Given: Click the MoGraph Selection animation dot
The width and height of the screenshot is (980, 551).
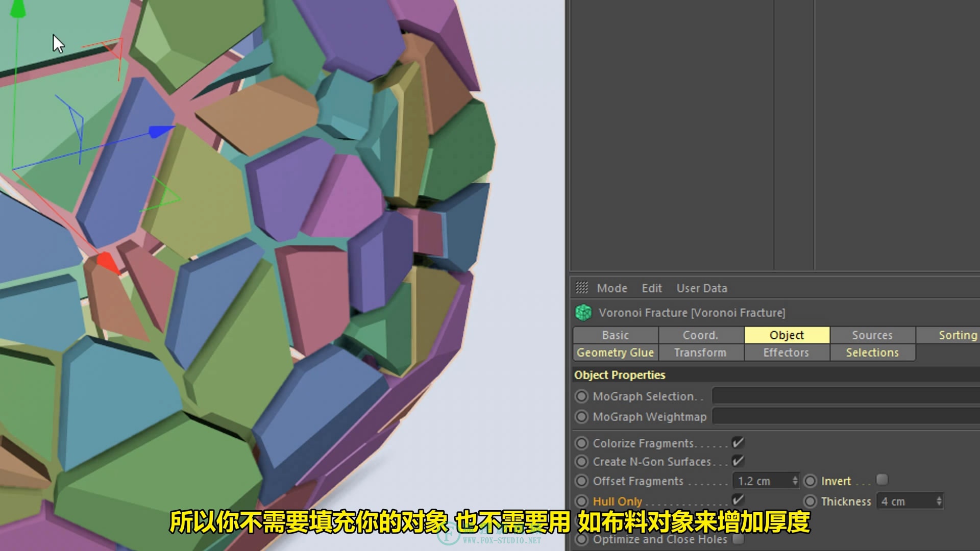Looking at the screenshot, I should pyautogui.click(x=581, y=396).
